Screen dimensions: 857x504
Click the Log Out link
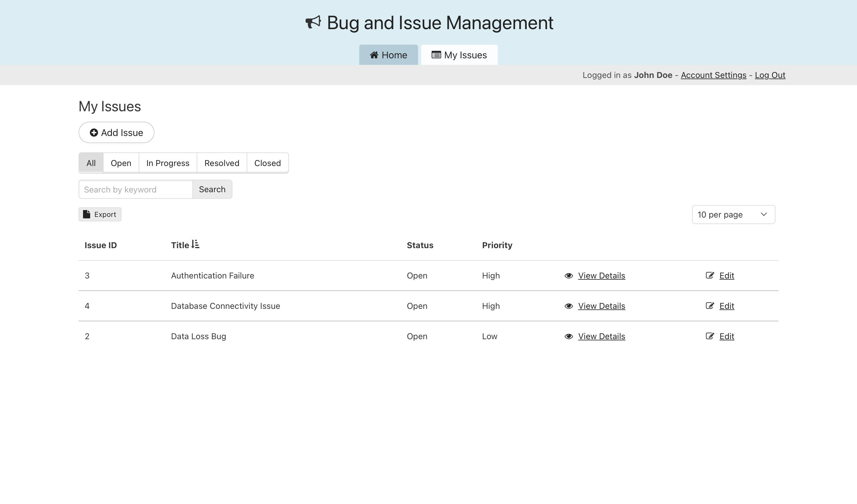pyautogui.click(x=770, y=75)
